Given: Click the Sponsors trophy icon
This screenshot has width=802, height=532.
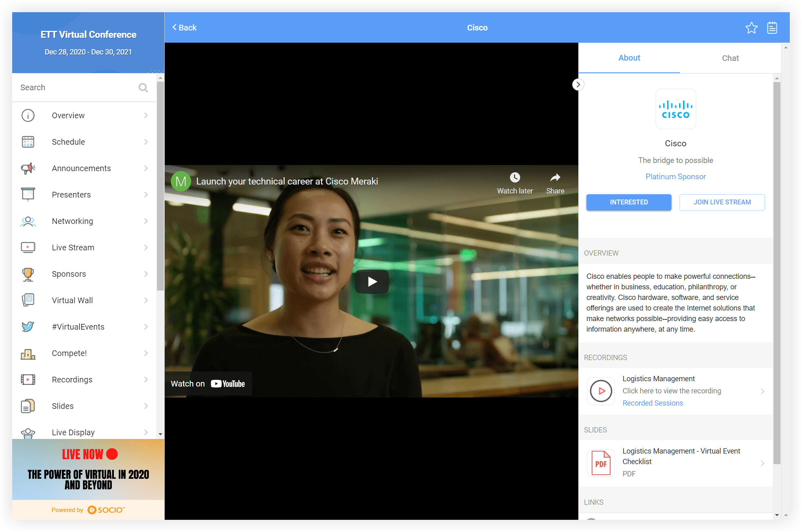Looking at the screenshot, I should click(28, 274).
